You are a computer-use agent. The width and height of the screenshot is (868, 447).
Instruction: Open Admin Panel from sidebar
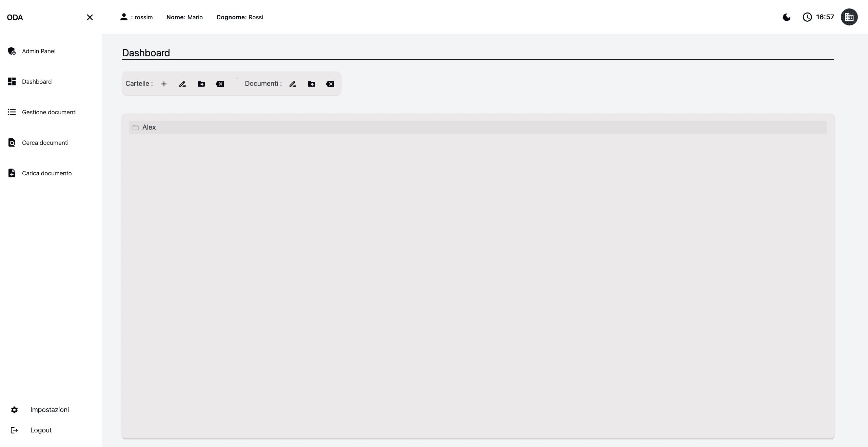(x=39, y=51)
